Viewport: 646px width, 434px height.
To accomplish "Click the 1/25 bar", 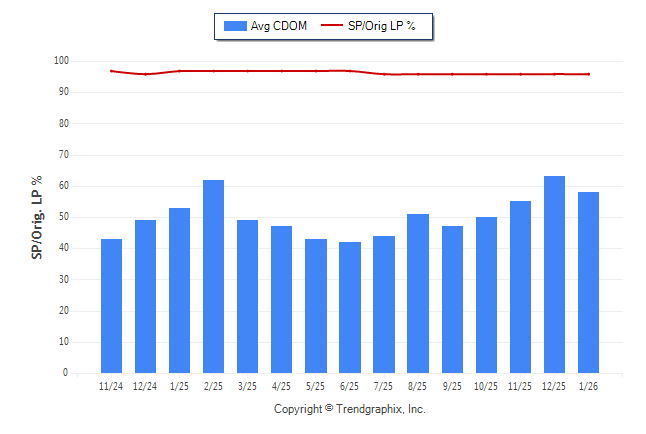I will (x=180, y=290).
